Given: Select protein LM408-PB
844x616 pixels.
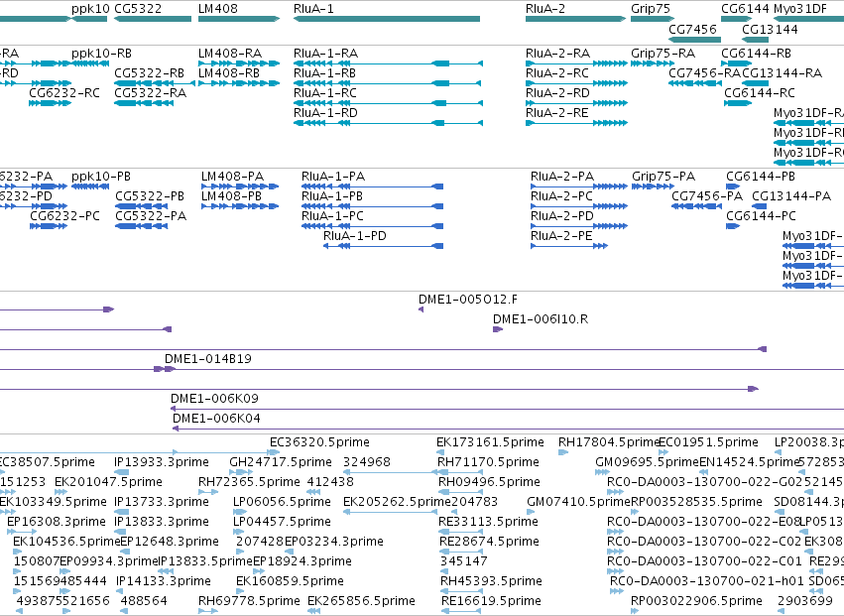Looking at the screenshot, I should pos(231,196).
